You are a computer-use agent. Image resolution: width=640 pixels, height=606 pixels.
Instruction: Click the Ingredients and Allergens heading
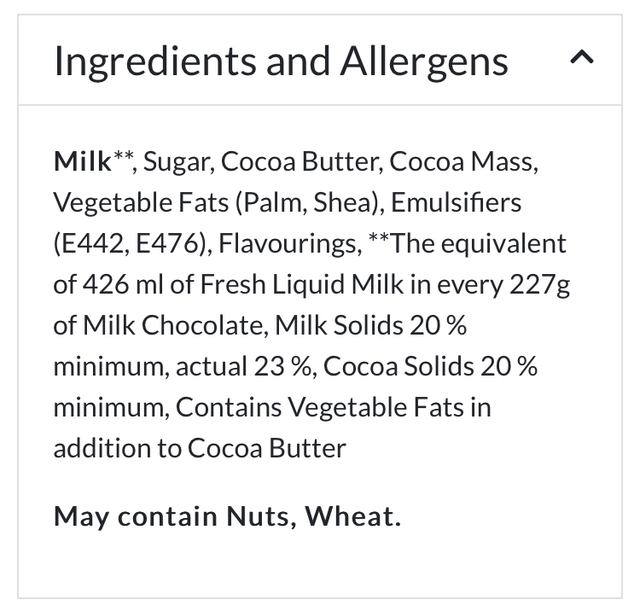(x=280, y=62)
